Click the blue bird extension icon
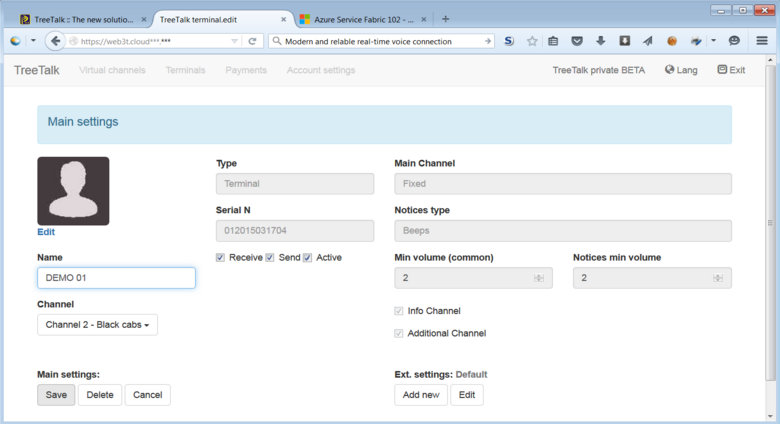This screenshot has width=780, height=424. coord(696,41)
